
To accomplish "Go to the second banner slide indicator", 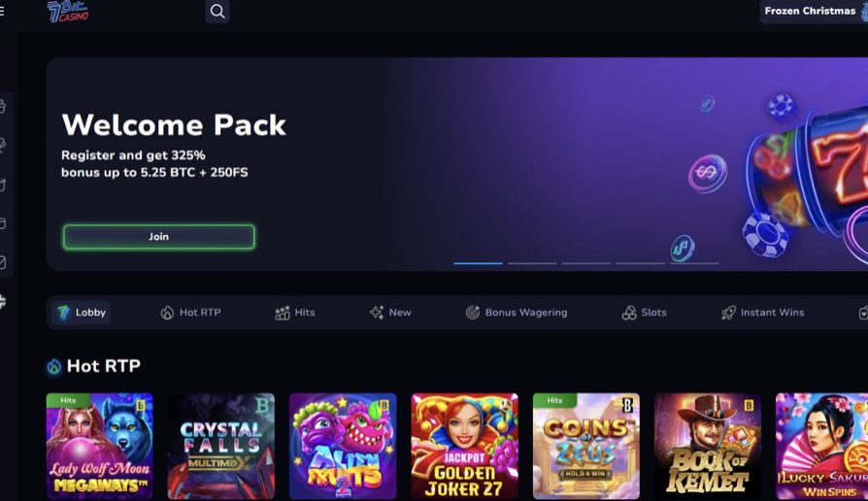I will point(532,263).
